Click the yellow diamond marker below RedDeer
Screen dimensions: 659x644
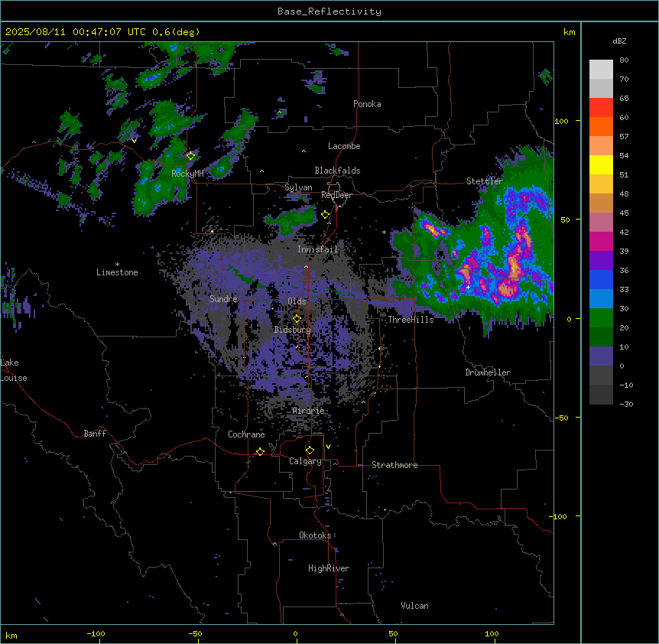326,215
